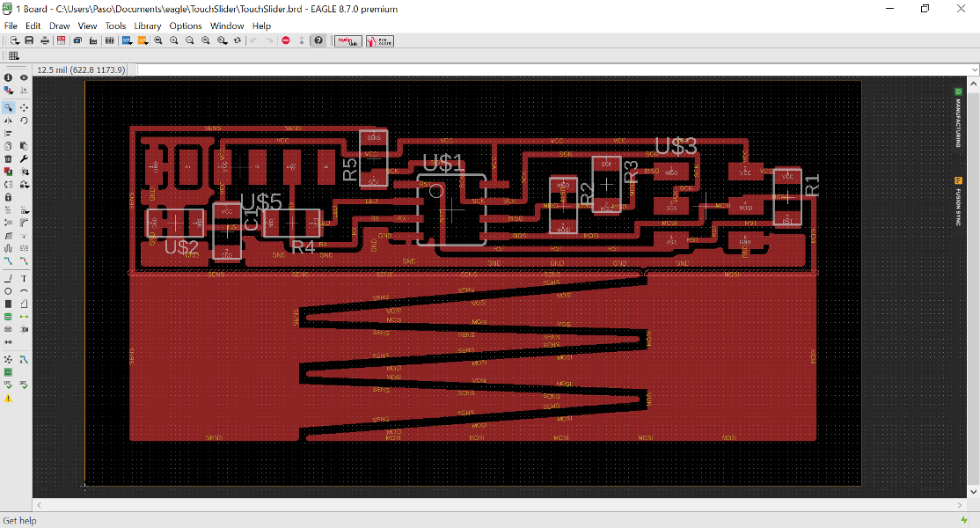980x528 pixels.
Task: Show the Errors warning triangle tool
Action: [8, 398]
